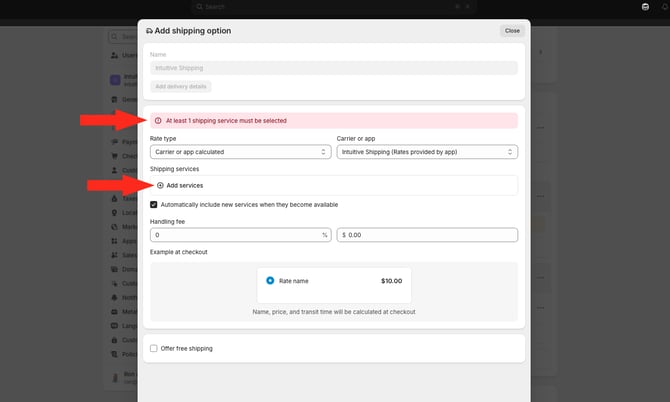Check the Offer free shipping checkbox

pos(153,349)
